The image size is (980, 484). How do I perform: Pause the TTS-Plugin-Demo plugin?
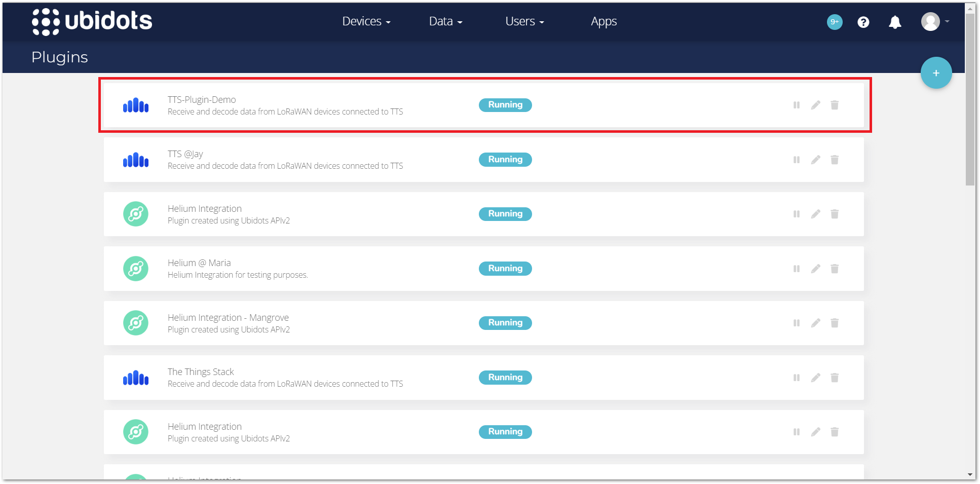tap(796, 105)
